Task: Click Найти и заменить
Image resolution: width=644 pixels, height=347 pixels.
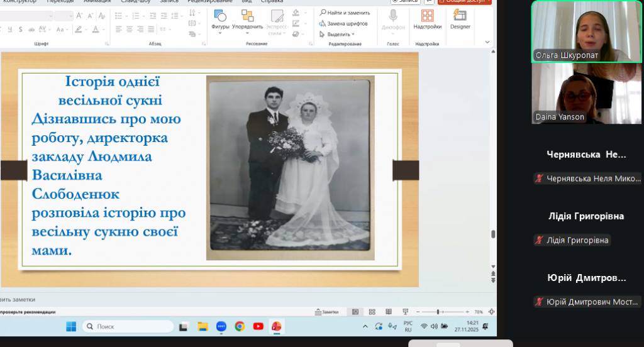Action: 344,13
